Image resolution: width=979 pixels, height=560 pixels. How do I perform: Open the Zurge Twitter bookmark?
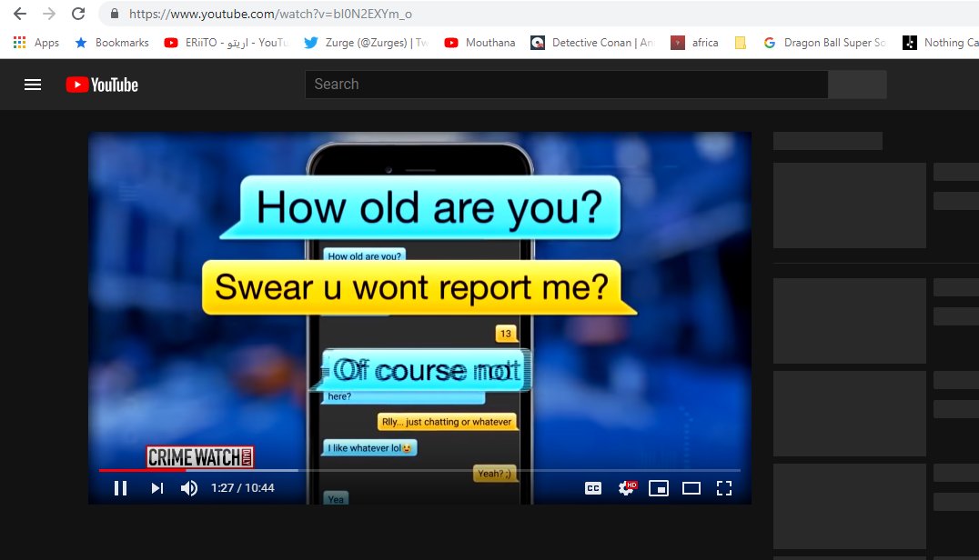coord(366,43)
